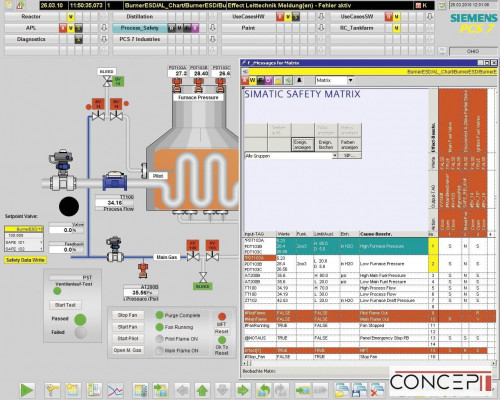Open the Diagnostics area tab
The image size is (500, 400).
point(31,39)
